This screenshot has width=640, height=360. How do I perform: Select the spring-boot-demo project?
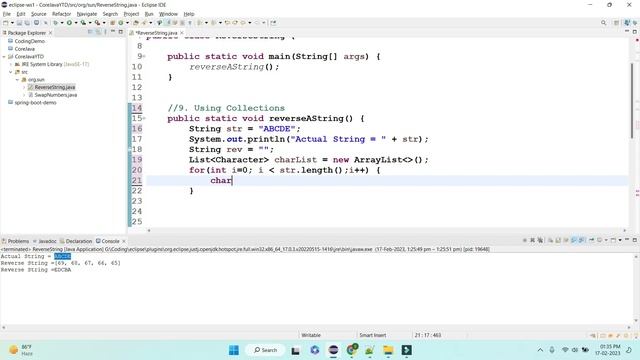pos(35,102)
